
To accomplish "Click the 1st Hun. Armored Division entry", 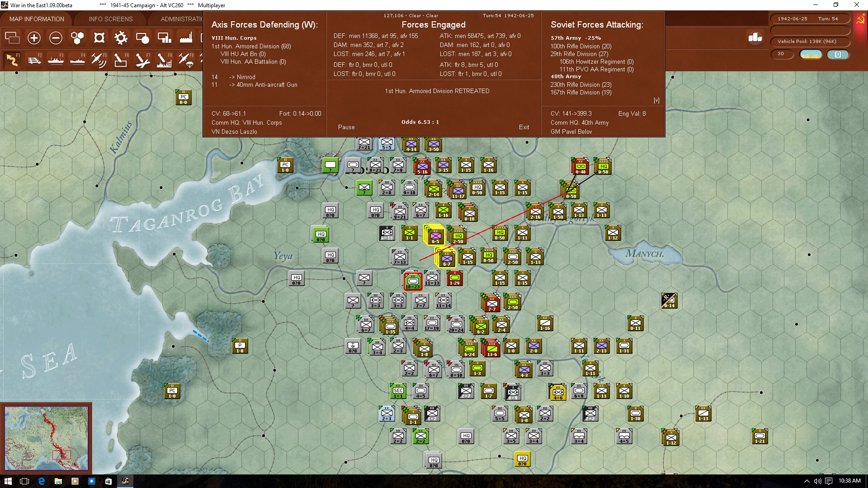I will [251, 46].
